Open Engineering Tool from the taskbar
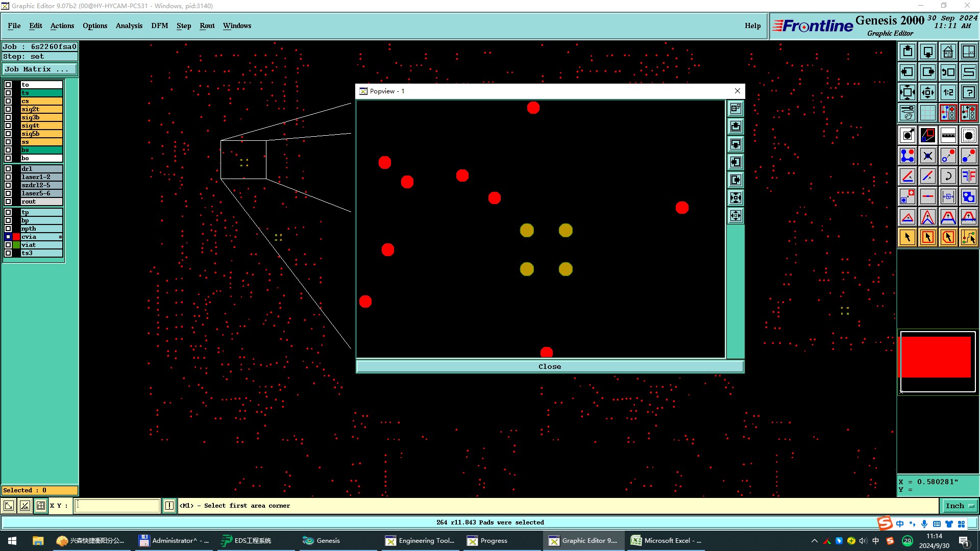Screen dimensions: 980x551 tap(421, 540)
